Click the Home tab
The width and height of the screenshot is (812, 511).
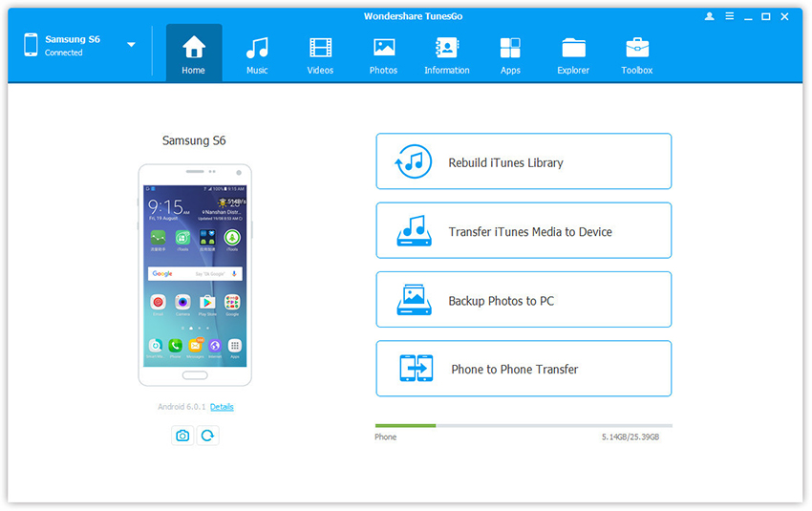tap(193, 54)
